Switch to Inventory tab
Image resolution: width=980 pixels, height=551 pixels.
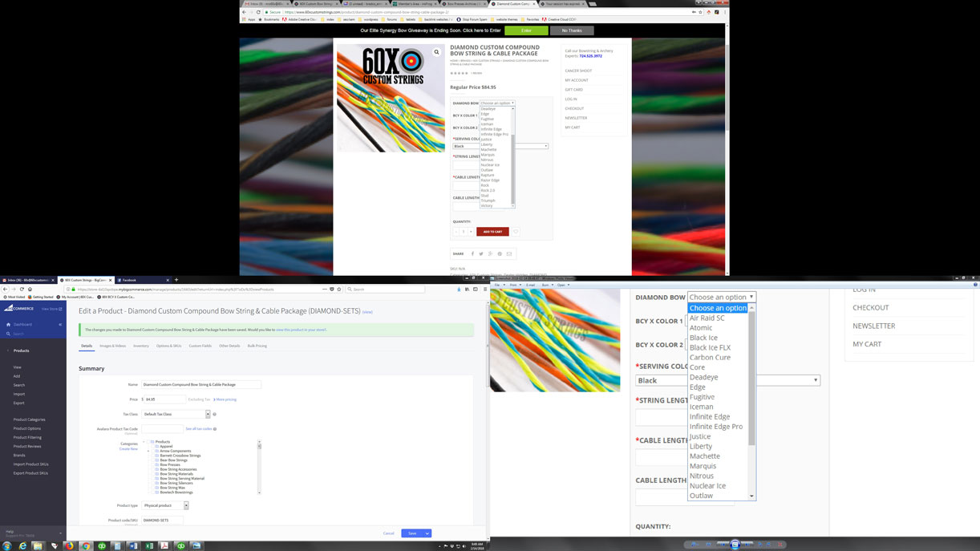point(141,346)
